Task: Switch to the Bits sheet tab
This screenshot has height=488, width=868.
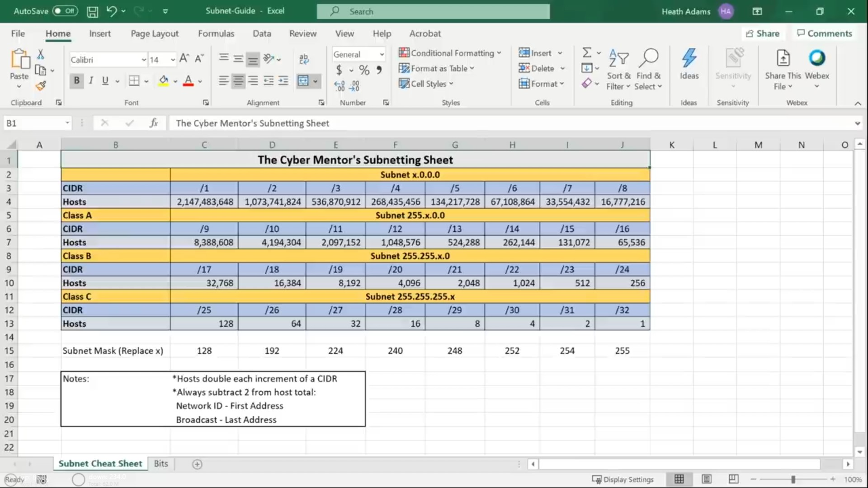Action: coord(160,464)
